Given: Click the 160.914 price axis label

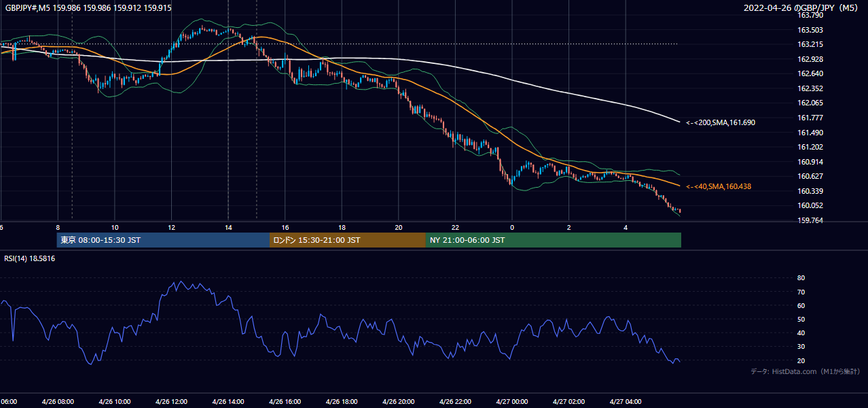Looking at the screenshot, I should [x=810, y=162].
